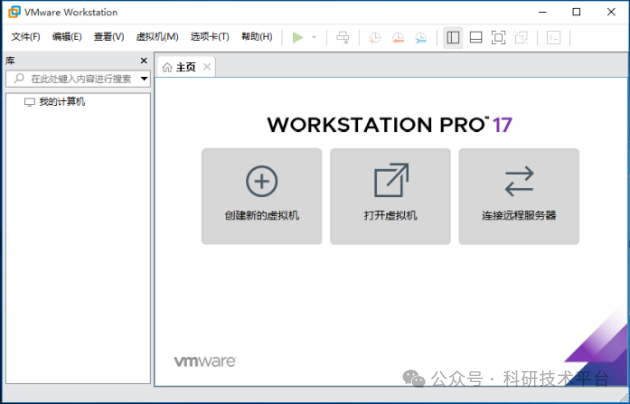The width and height of the screenshot is (630, 404).
Task: Click the send Ctrl+Alt+Del toolbar icon
Action: 343,37
